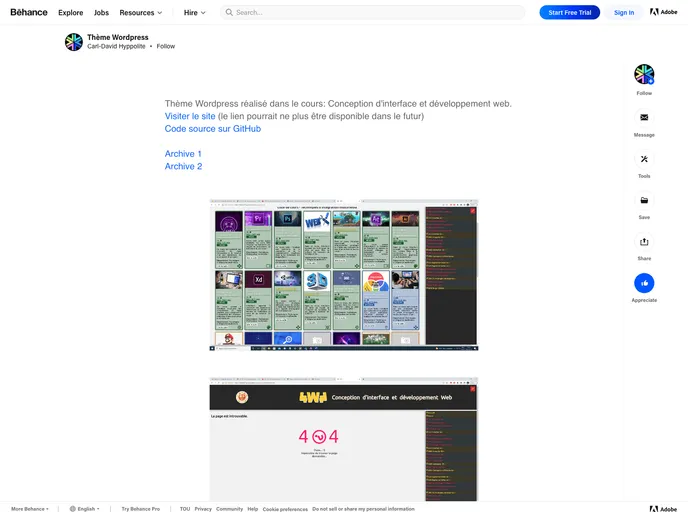The width and height of the screenshot is (688, 512).
Task: Click the Share icon in sidebar
Action: [x=644, y=241]
